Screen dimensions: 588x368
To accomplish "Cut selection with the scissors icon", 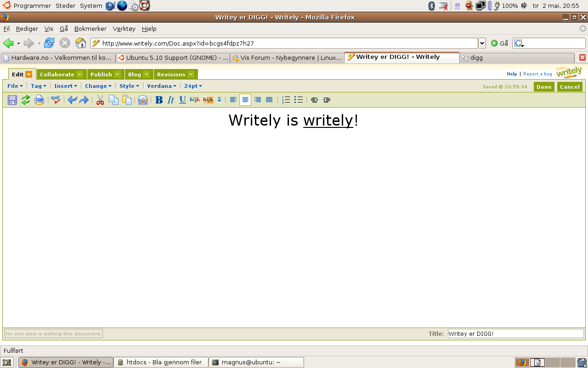I will click(100, 100).
